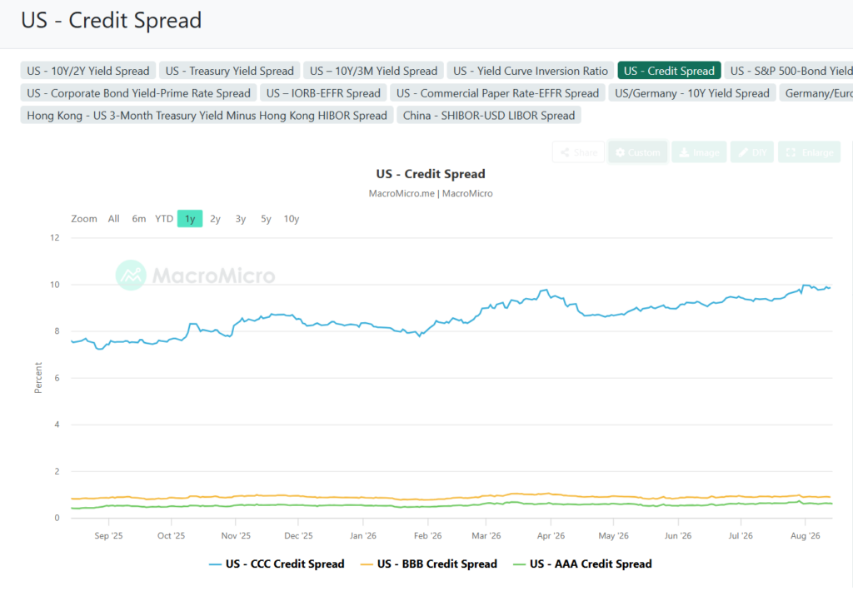Viewport: 853px width, 616px height.
Task: Download chart via Image button
Action: pos(699,153)
